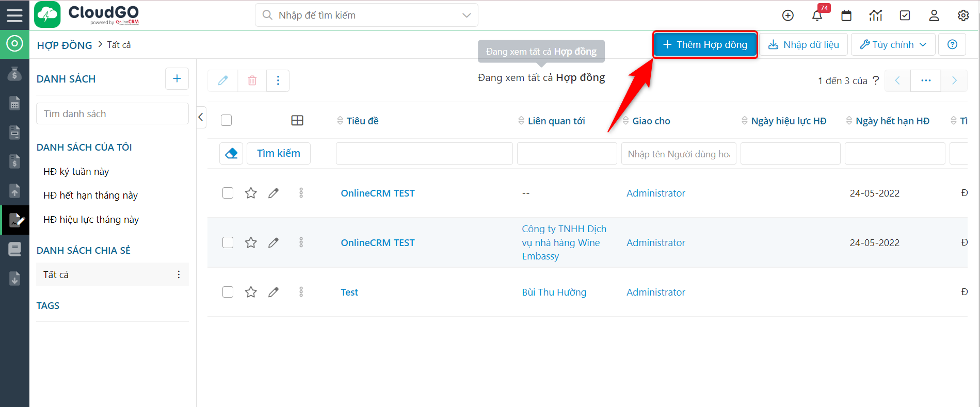Click the eraser clear filter icon
Screen dimensions: 980x407
click(x=231, y=154)
